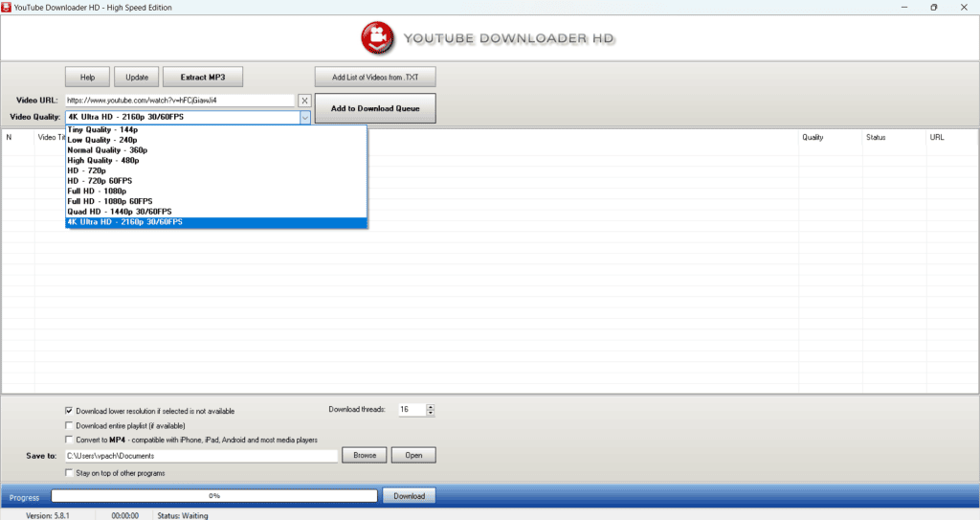Click the app icon in title bar
The image size is (980, 520).
click(x=7, y=8)
